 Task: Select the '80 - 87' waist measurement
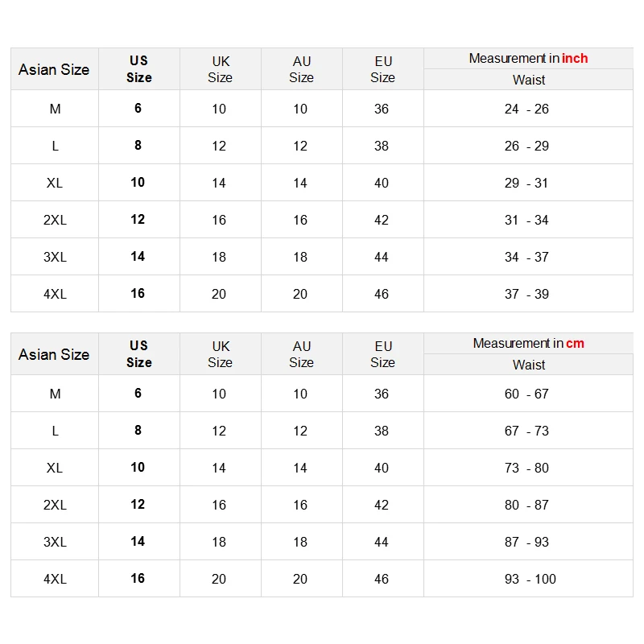pyautogui.click(x=527, y=505)
